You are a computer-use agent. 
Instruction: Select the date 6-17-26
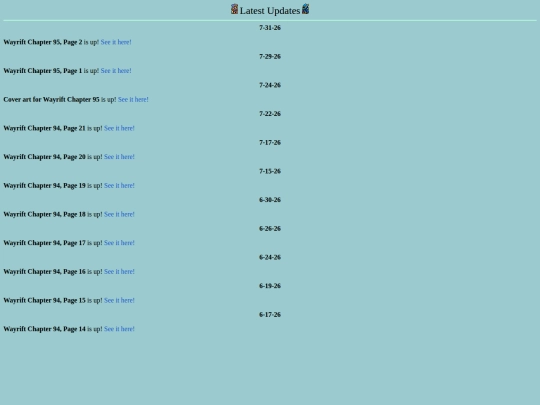[x=270, y=315]
